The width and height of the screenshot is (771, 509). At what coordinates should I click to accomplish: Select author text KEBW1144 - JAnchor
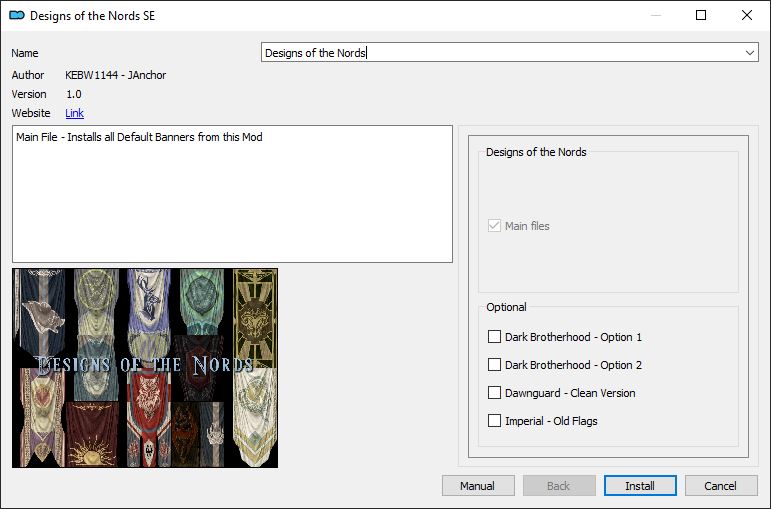[x=116, y=75]
